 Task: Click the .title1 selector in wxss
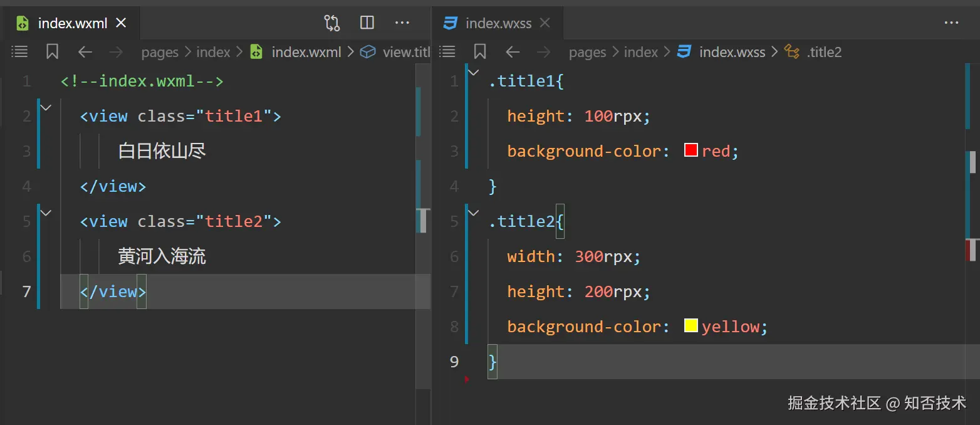pyautogui.click(x=522, y=81)
